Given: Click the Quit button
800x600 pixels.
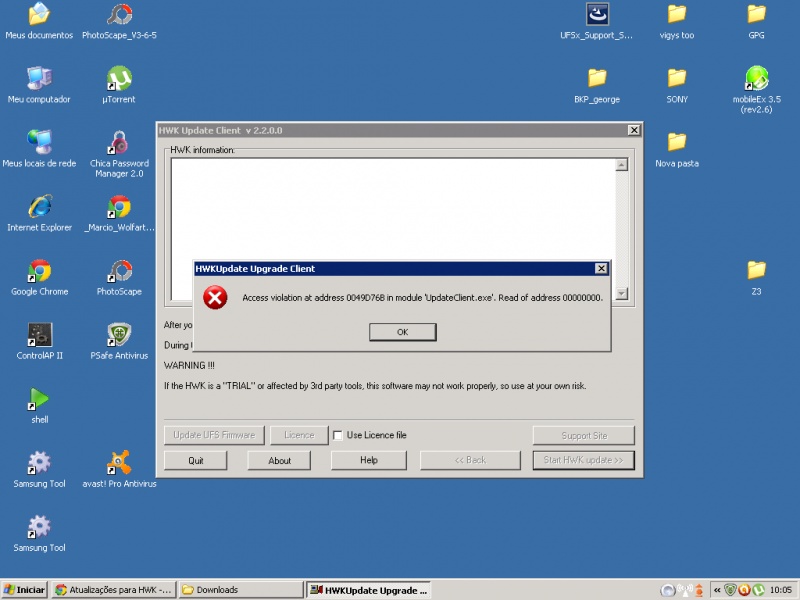Looking at the screenshot, I should tap(195, 460).
